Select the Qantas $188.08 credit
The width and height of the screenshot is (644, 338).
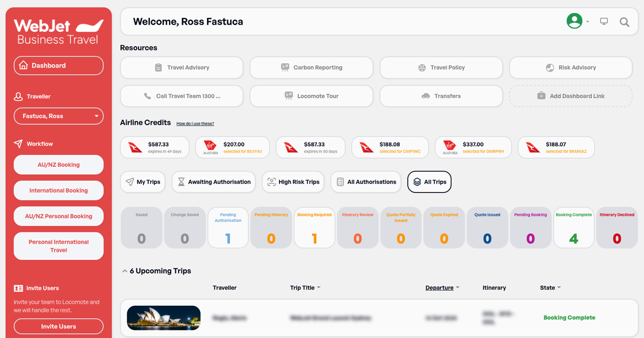pyautogui.click(x=390, y=148)
